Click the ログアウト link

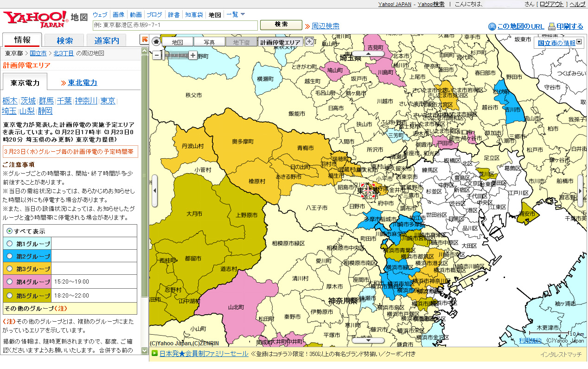coord(552,4)
